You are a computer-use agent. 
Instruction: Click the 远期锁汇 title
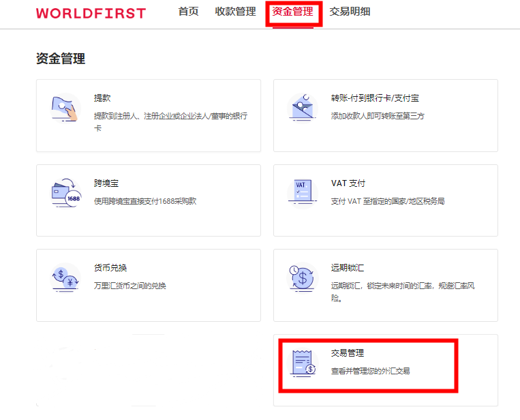point(348,268)
